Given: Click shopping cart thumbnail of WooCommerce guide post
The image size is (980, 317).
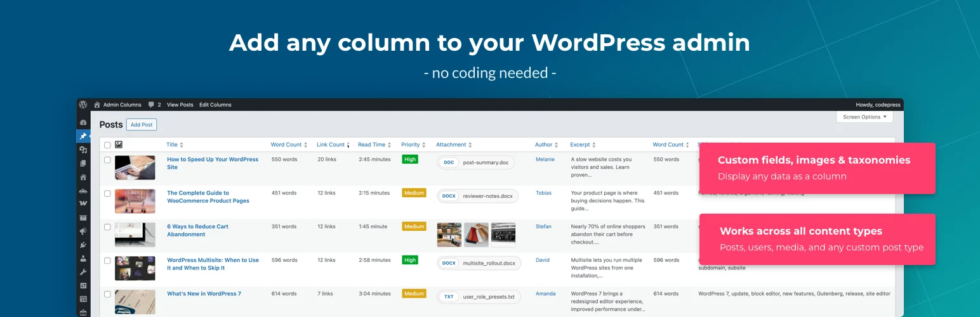Looking at the screenshot, I should 135,201.
